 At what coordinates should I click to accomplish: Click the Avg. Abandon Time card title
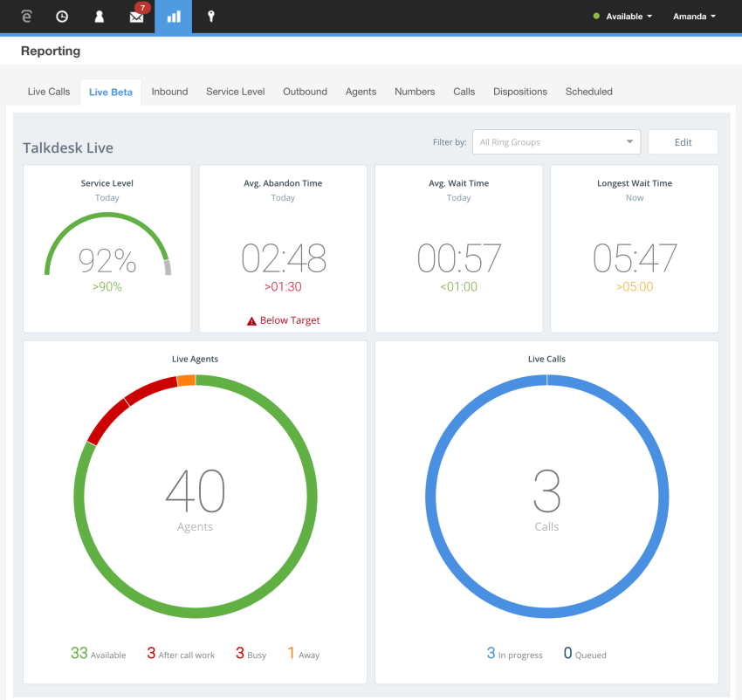[x=283, y=183]
